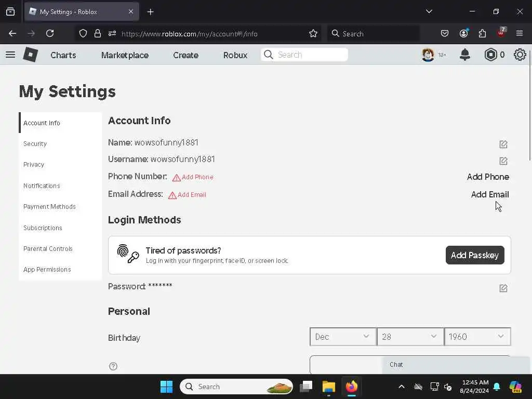Open the App Permissions settings tab
Image resolution: width=532 pixels, height=399 pixels.
[60, 270]
